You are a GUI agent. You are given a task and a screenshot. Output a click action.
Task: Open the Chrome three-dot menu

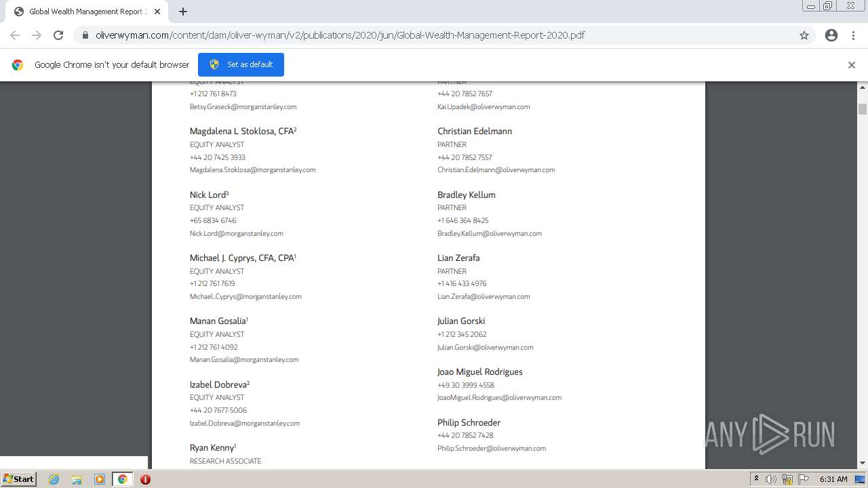[x=853, y=35]
